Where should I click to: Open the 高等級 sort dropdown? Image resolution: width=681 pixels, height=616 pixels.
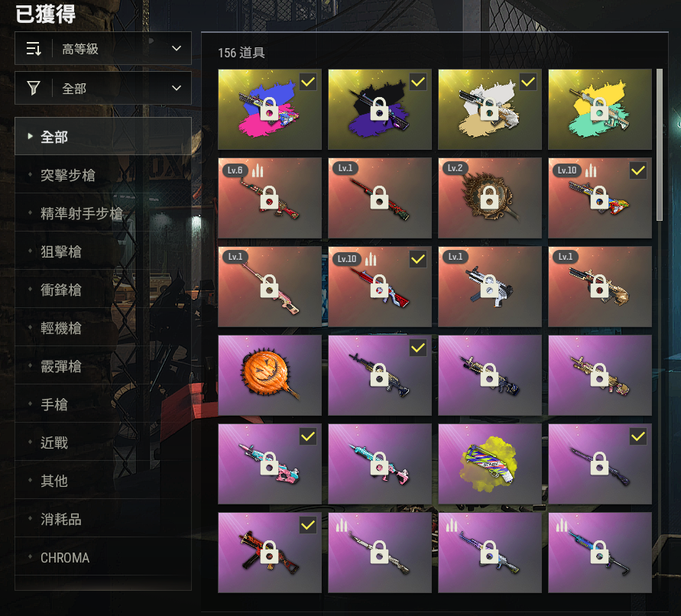[103, 48]
